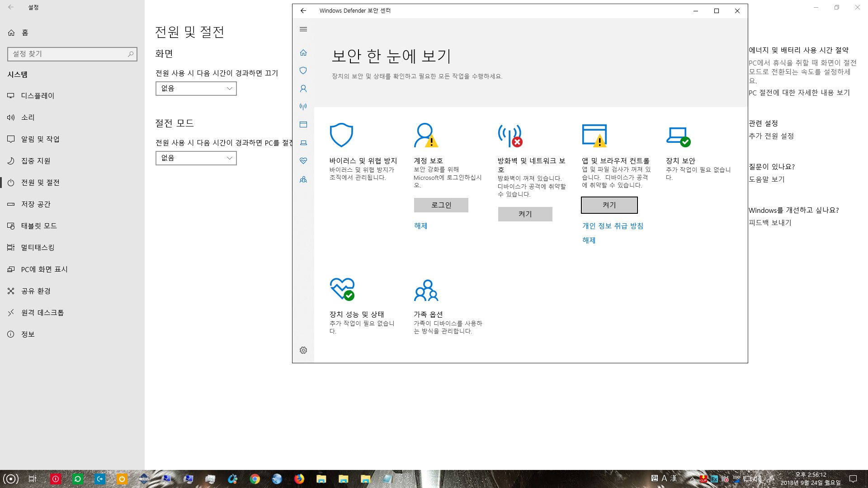Turn on firewall with its 켜기 button
The image size is (868, 488).
point(525,214)
